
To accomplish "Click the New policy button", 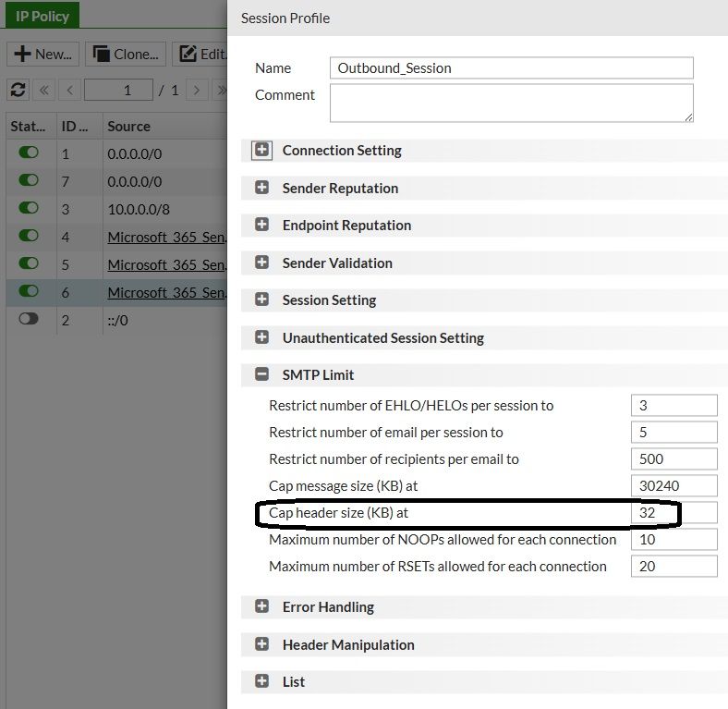I will pos(43,54).
